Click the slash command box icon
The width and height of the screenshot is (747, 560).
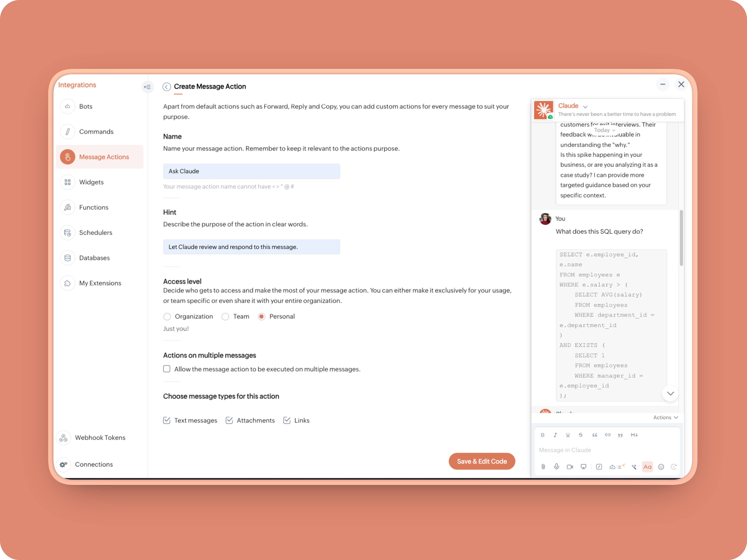(599, 467)
